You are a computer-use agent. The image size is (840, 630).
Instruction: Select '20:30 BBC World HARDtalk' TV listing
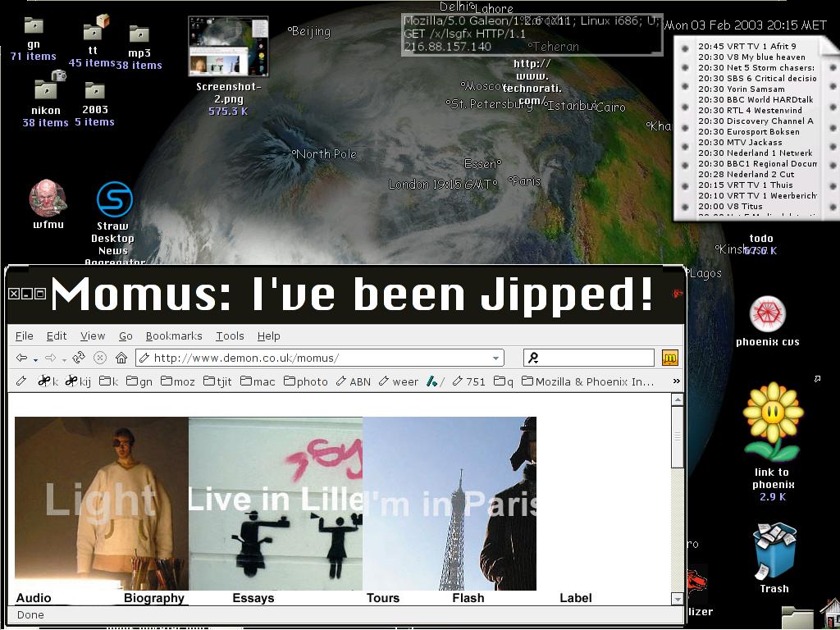point(756,99)
